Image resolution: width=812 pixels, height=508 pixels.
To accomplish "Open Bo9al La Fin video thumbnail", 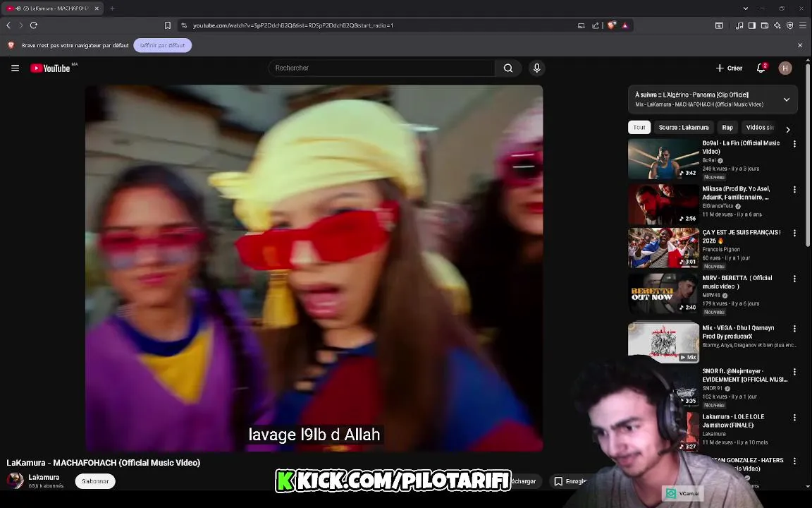I will pyautogui.click(x=663, y=159).
